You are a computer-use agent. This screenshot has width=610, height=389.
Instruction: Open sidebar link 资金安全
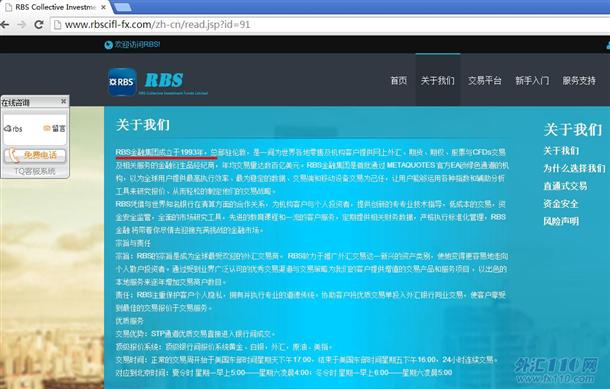coord(561,203)
